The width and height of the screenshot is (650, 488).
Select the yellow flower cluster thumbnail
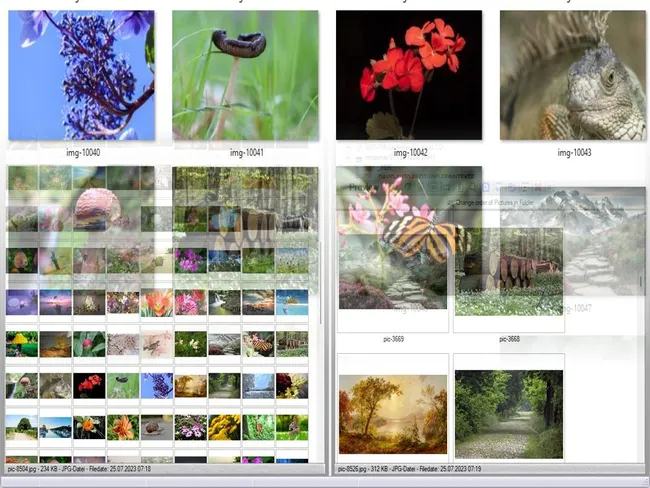[x=224, y=427]
